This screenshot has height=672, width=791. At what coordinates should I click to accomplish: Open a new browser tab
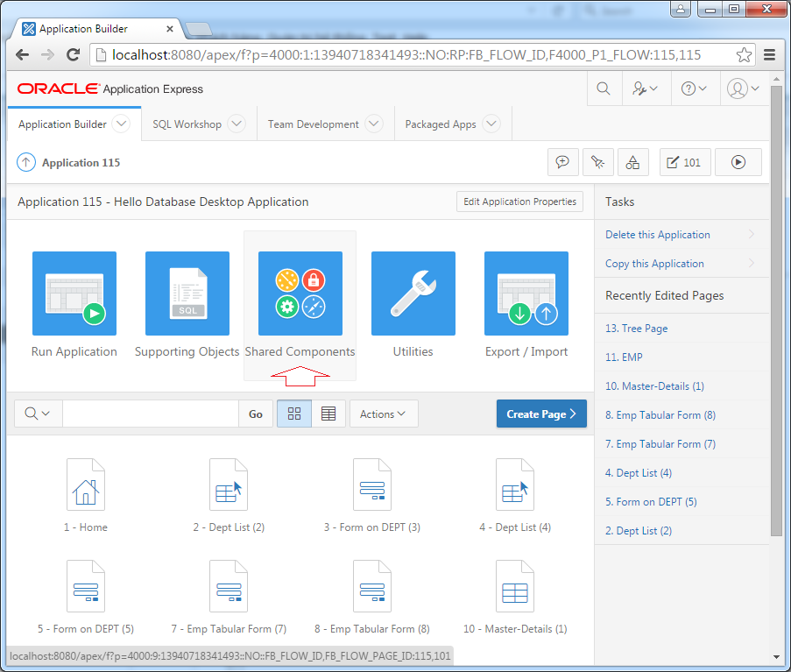(198, 29)
